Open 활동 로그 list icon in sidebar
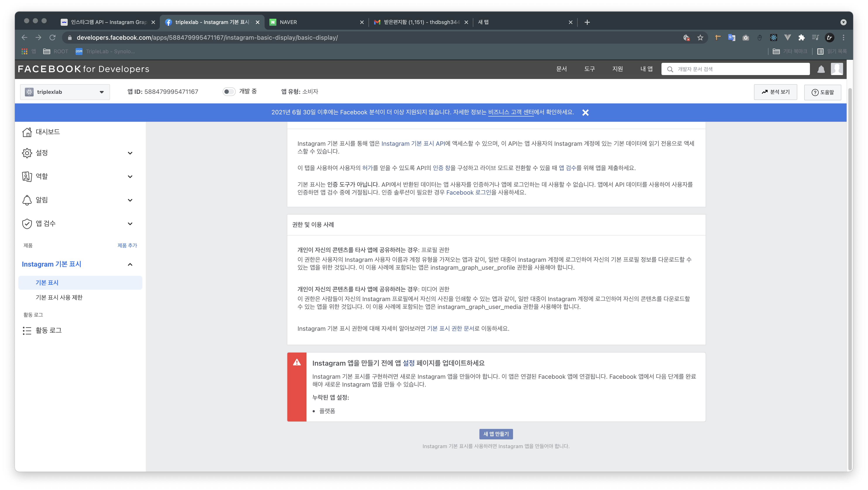The height and width of the screenshot is (490, 868). (27, 330)
